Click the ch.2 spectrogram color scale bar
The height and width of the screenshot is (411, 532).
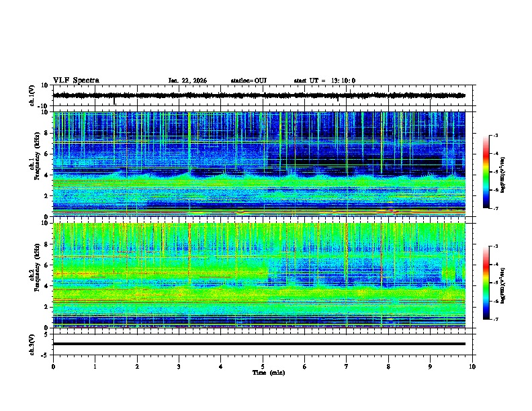click(x=486, y=283)
